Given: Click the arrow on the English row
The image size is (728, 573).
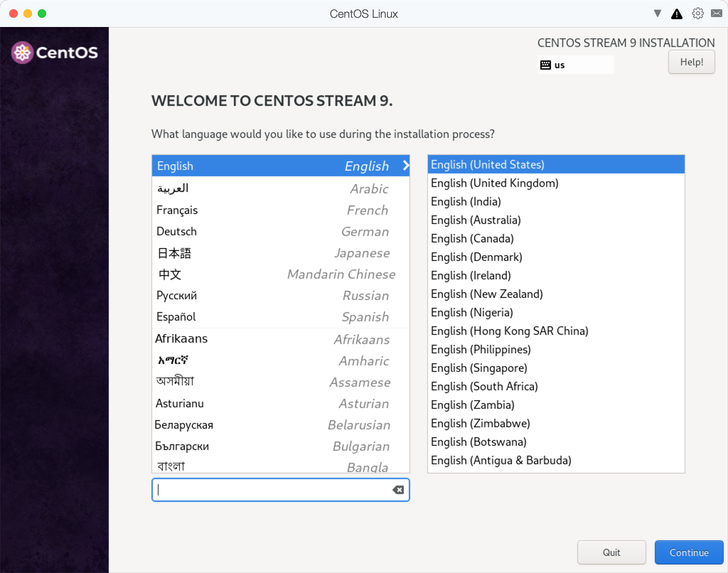Looking at the screenshot, I should coord(406,166).
